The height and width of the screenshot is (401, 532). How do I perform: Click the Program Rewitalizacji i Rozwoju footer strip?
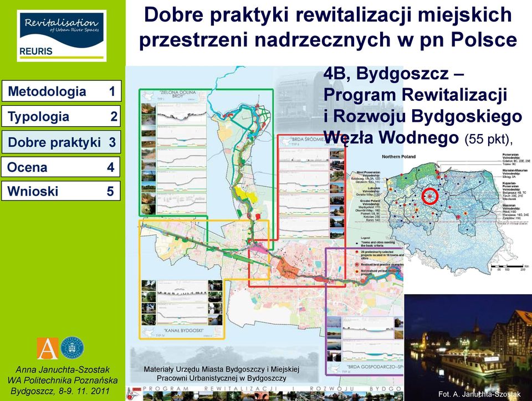(265, 393)
